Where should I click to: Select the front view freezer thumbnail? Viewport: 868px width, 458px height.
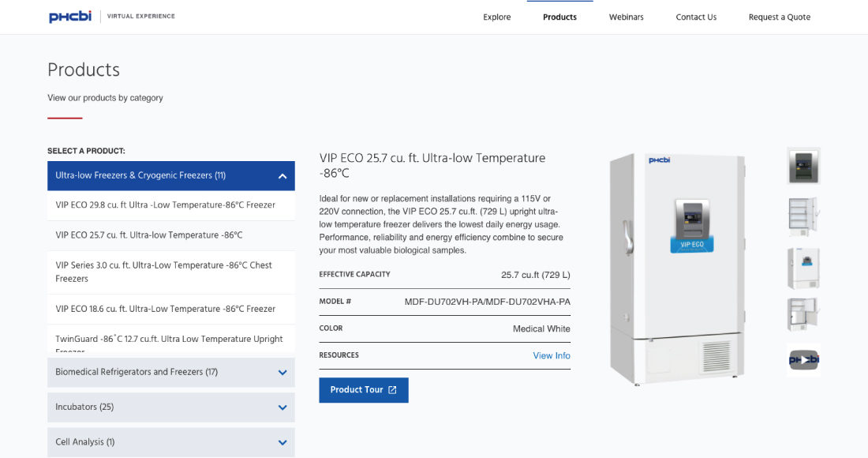tap(803, 268)
